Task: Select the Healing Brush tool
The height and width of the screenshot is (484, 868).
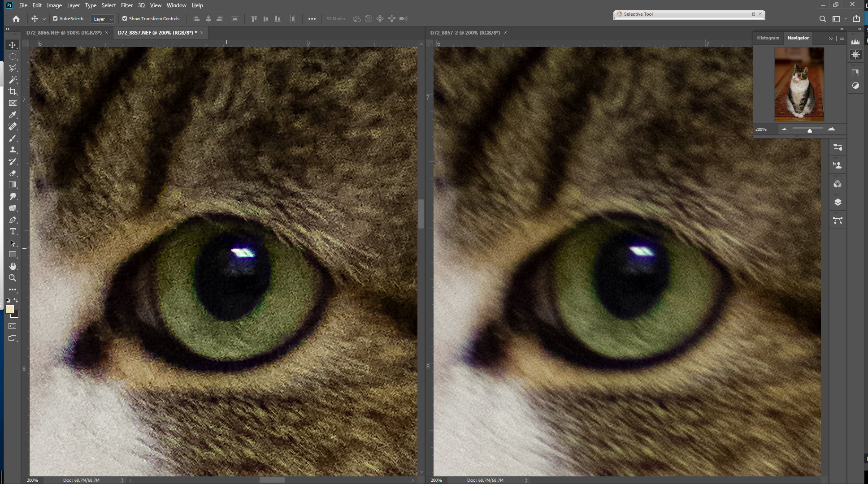Action: pyautogui.click(x=13, y=127)
